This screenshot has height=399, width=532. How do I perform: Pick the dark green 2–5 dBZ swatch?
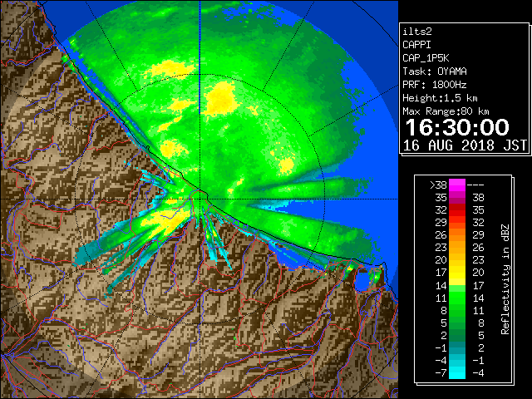pyautogui.click(x=457, y=335)
